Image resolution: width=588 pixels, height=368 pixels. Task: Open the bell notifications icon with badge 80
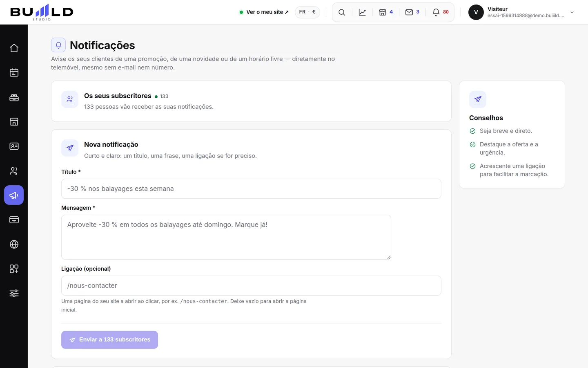441,12
